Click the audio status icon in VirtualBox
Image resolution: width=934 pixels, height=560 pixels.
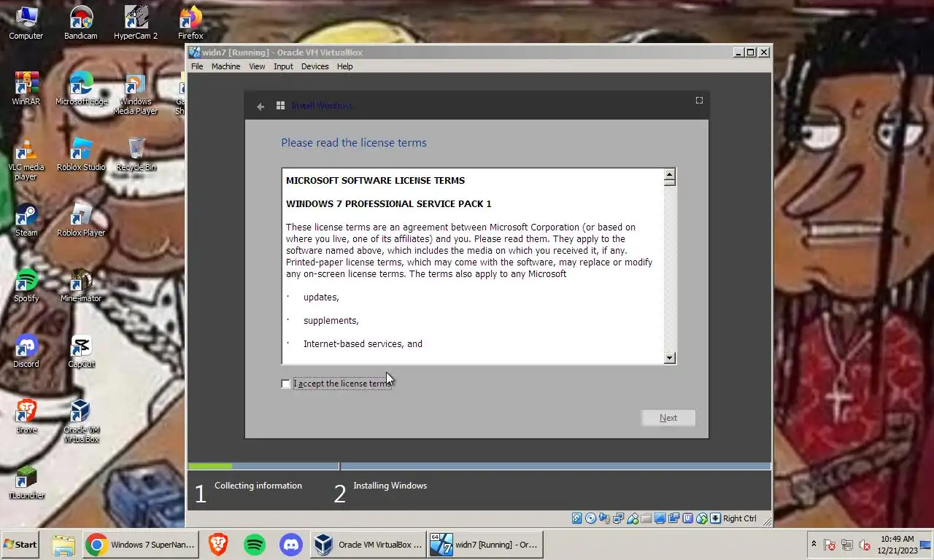click(604, 518)
